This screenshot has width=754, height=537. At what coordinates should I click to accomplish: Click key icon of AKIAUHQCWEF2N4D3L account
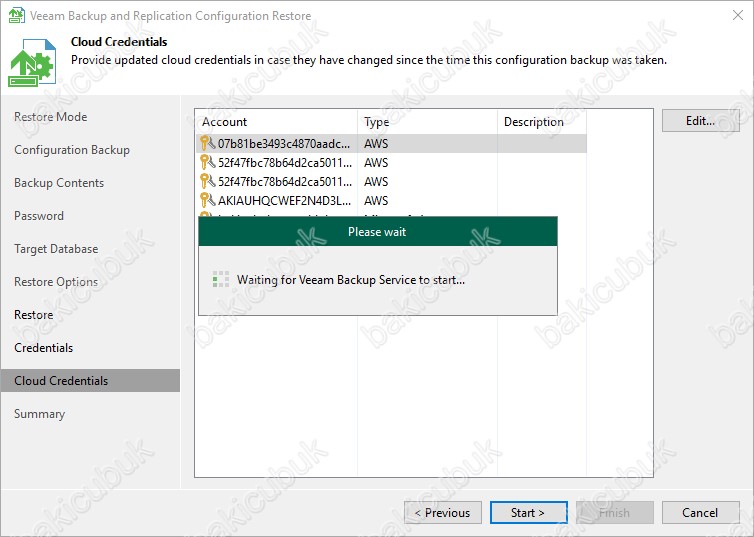pos(207,200)
